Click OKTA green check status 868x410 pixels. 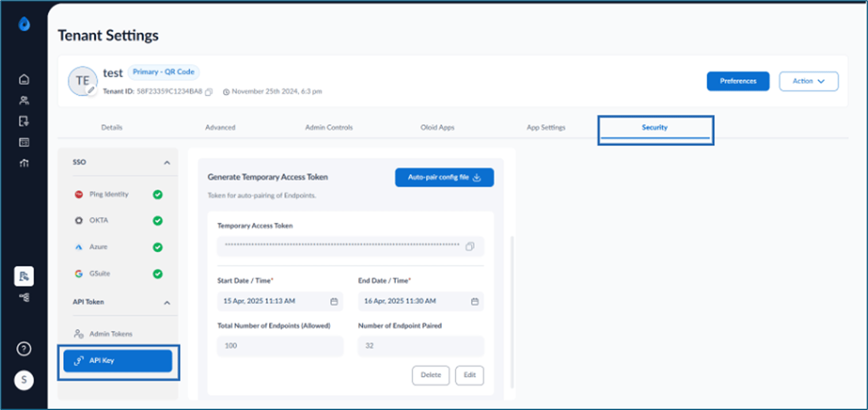click(x=158, y=221)
